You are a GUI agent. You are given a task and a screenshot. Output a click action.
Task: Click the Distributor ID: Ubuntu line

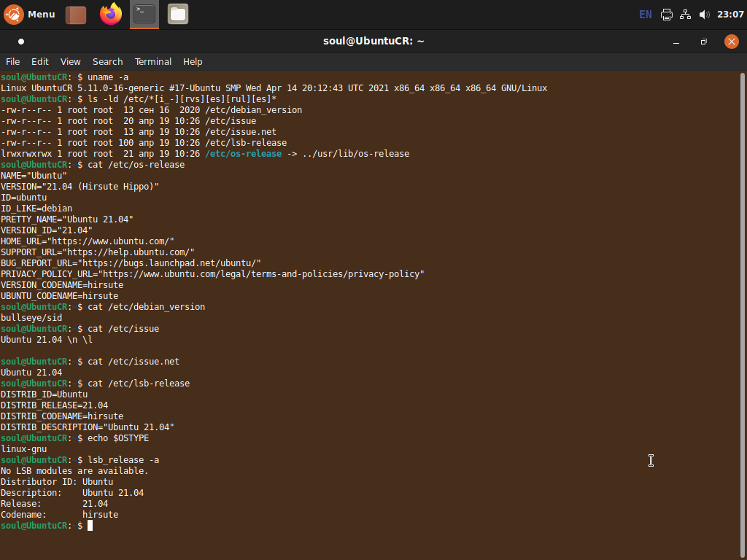pos(57,483)
